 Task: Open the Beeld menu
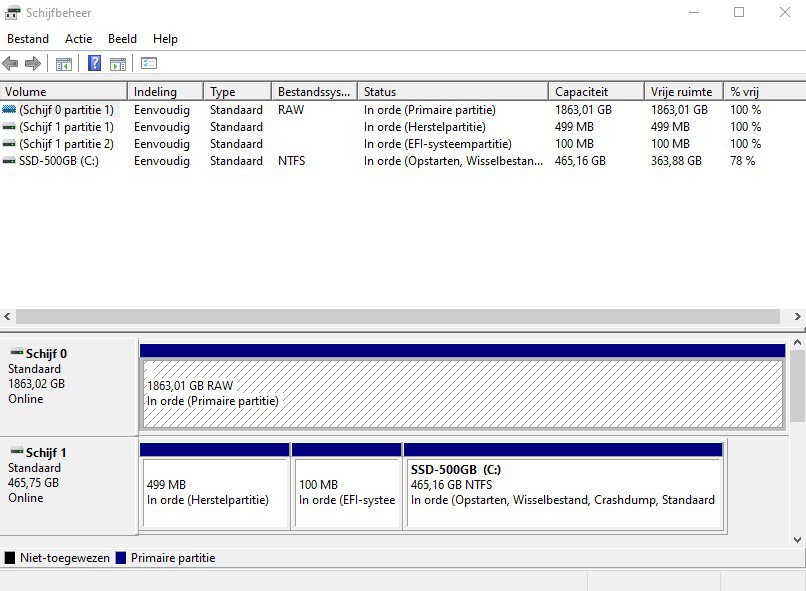(x=122, y=39)
